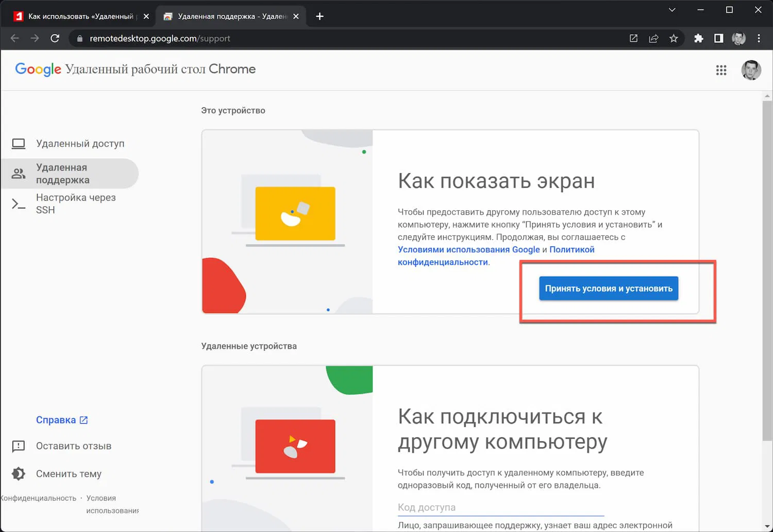The image size is (773, 532).
Task: Click the people icon beside «Удаленная поддержка»
Action: click(x=19, y=174)
